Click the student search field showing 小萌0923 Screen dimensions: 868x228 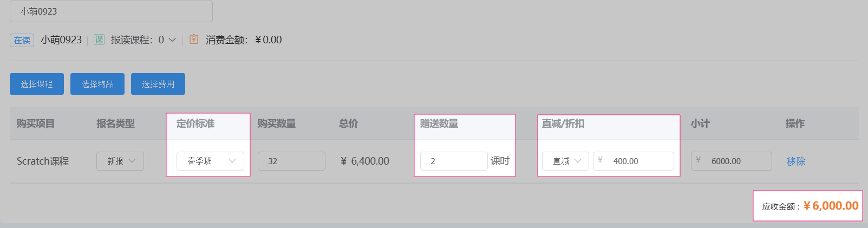coord(111,11)
